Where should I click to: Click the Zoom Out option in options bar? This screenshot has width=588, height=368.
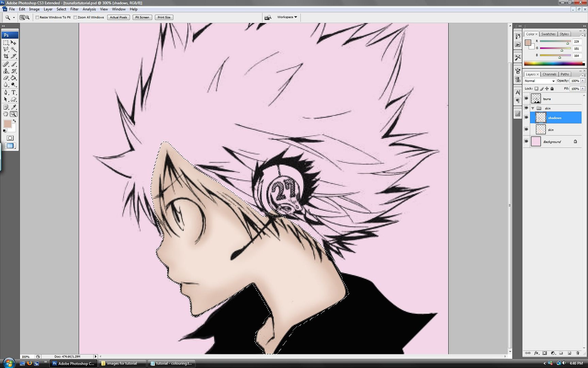27,17
